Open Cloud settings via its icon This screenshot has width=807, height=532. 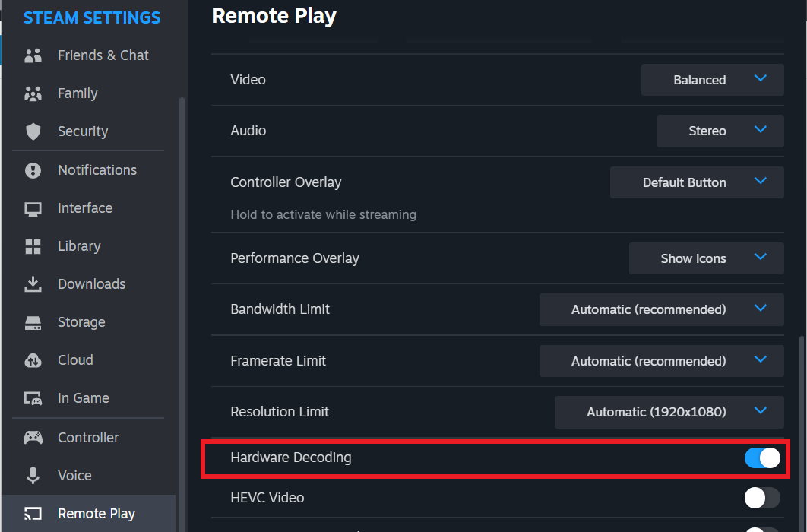[33, 359]
